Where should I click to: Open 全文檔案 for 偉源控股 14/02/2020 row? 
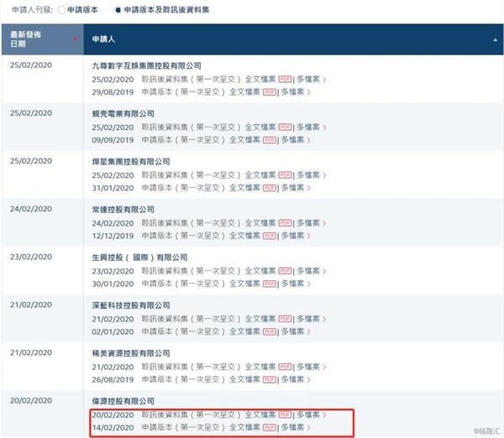click(244, 427)
